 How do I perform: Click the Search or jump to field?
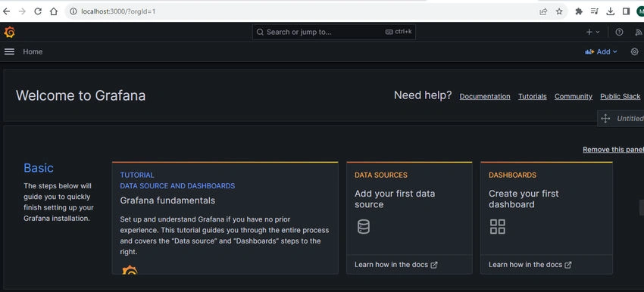pyautogui.click(x=334, y=32)
